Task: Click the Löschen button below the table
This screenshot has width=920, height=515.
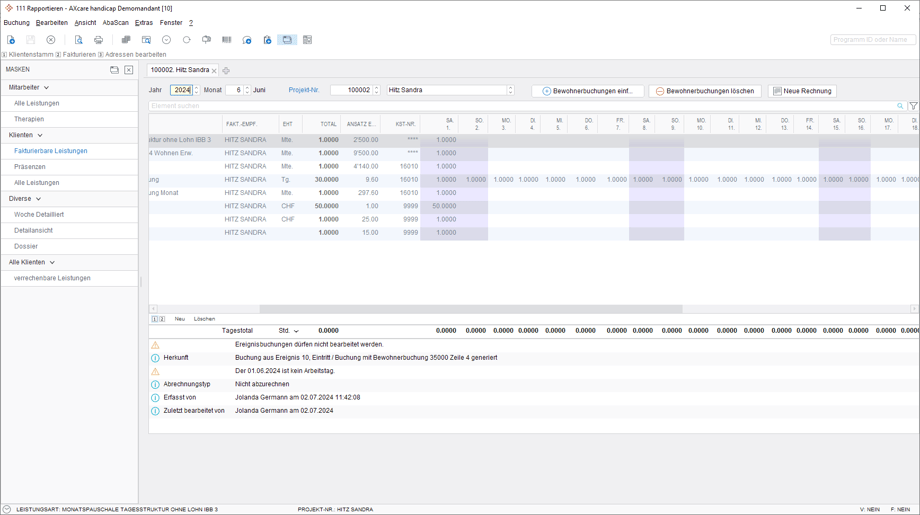Action: pos(204,319)
